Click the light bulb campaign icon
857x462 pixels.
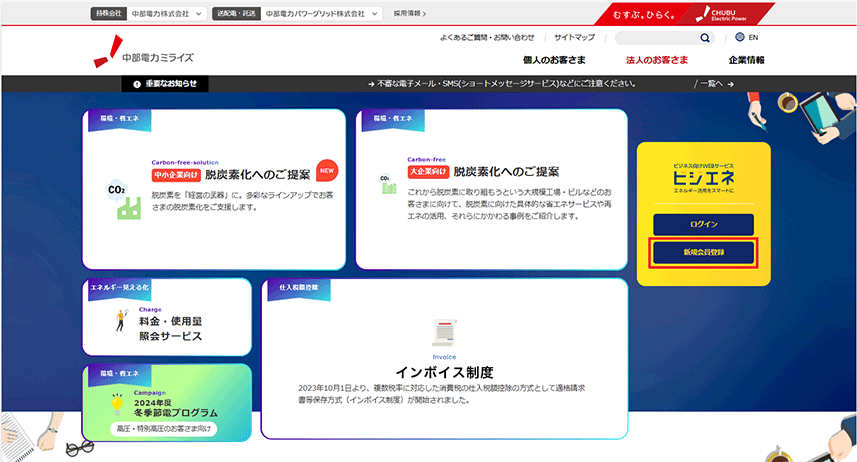[117, 405]
